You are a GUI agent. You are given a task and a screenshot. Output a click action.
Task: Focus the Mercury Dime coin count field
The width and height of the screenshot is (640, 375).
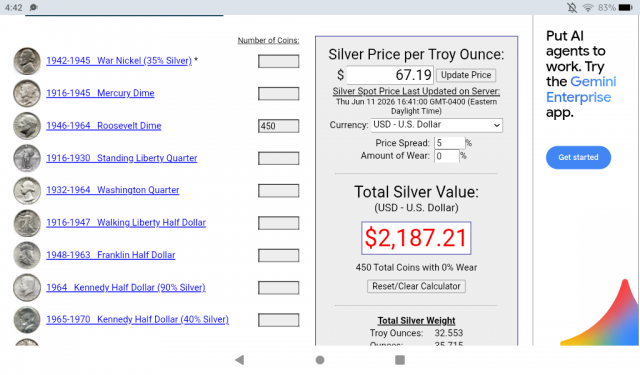278,93
